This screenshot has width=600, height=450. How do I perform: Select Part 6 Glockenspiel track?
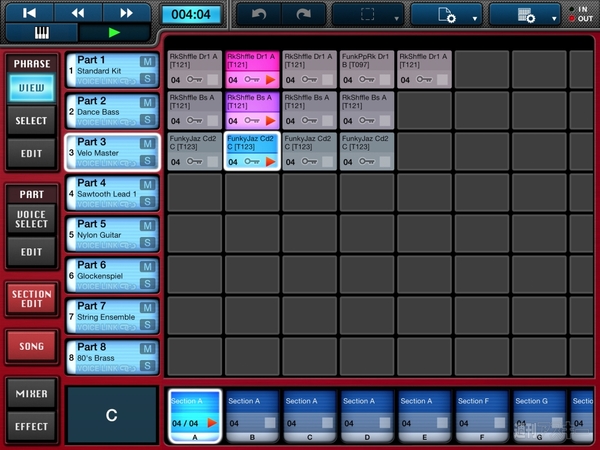tap(112, 275)
